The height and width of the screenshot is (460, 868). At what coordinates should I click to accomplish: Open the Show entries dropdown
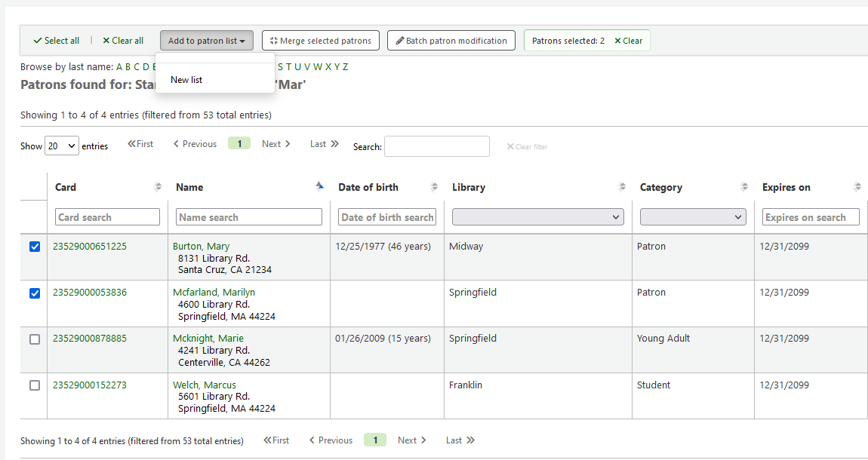click(61, 146)
